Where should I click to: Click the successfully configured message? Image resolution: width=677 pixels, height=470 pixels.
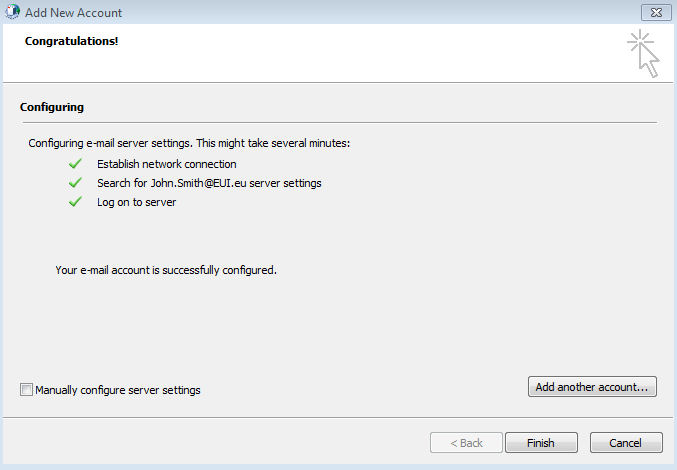tap(166, 270)
